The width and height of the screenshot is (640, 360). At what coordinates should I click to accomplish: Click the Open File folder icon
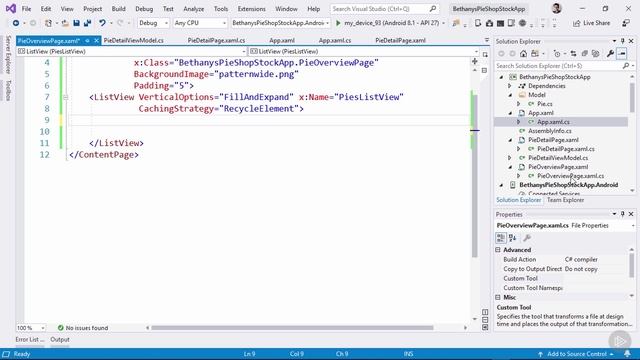click(x=65, y=23)
